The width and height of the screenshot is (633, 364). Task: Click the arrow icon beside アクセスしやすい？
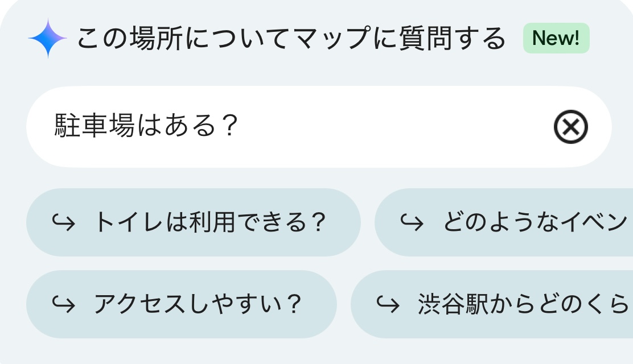(x=63, y=304)
